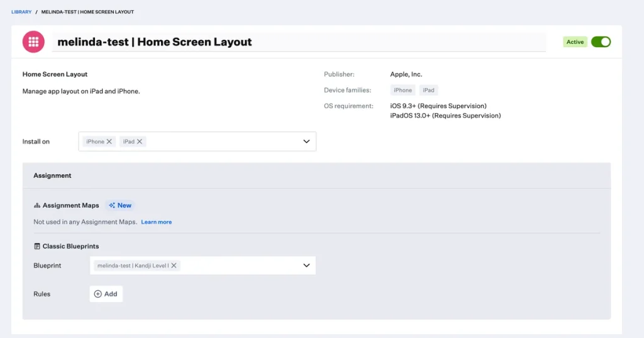Click the sparkle New badge

pos(119,205)
